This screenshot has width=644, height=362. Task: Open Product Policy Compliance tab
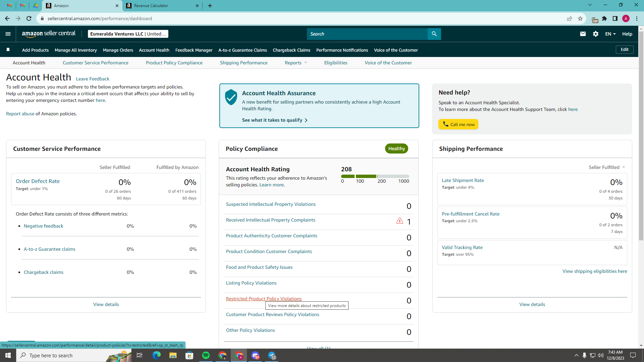pyautogui.click(x=174, y=63)
